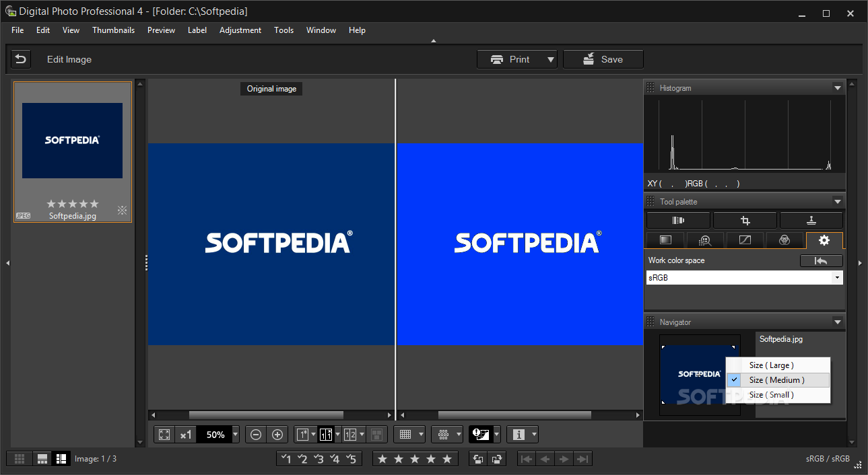Viewport: 868px width, 475px height.
Task: Switch to the basic adjustment gradient tab
Action: (665, 240)
